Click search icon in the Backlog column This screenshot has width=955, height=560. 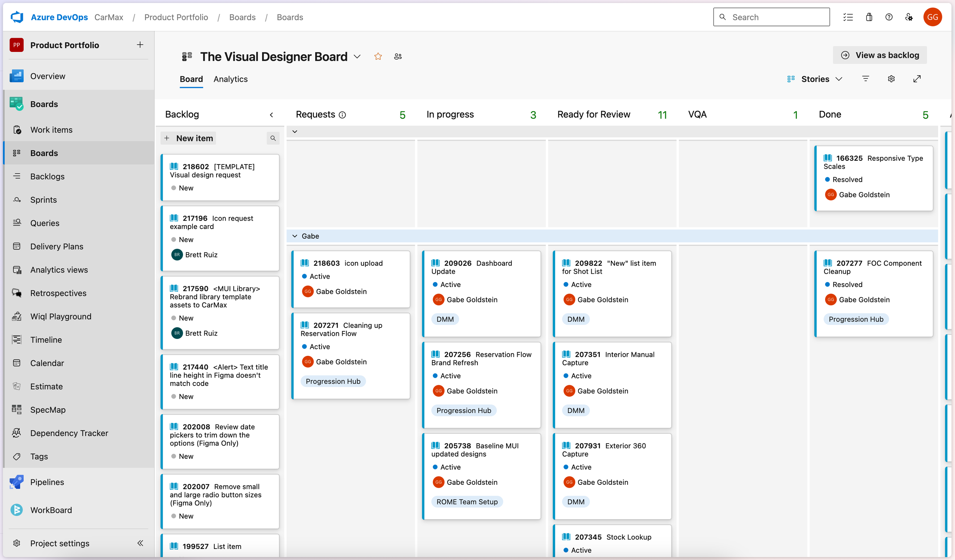pyautogui.click(x=273, y=138)
